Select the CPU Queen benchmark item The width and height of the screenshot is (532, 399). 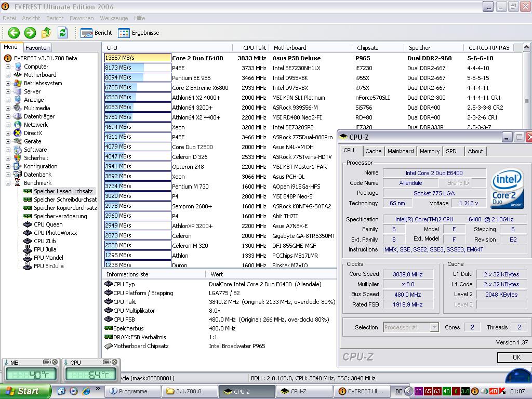click(x=48, y=224)
